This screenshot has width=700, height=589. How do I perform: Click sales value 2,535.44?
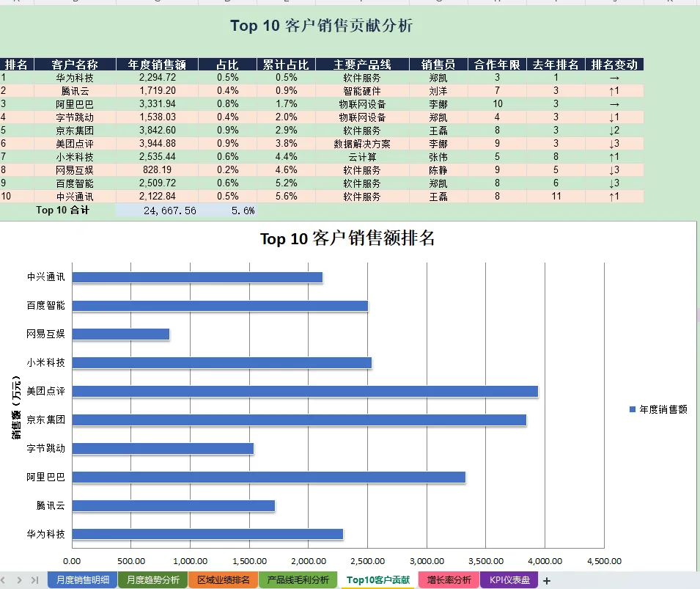click(157, 157)
